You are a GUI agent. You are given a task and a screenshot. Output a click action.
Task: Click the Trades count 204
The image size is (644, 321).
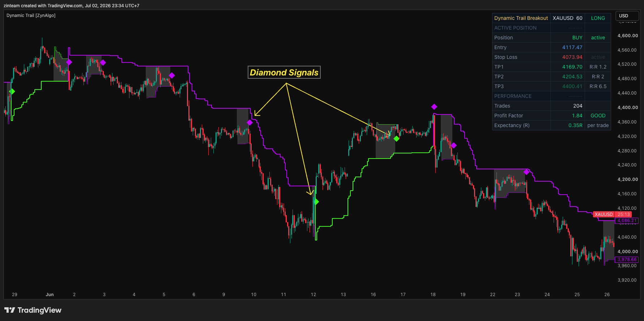tap(578, 106)
